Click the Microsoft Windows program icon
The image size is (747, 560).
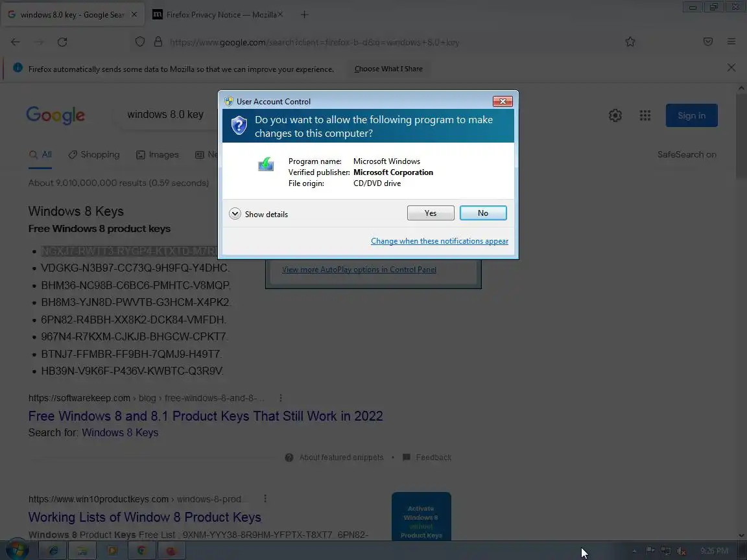coord(266,164)
